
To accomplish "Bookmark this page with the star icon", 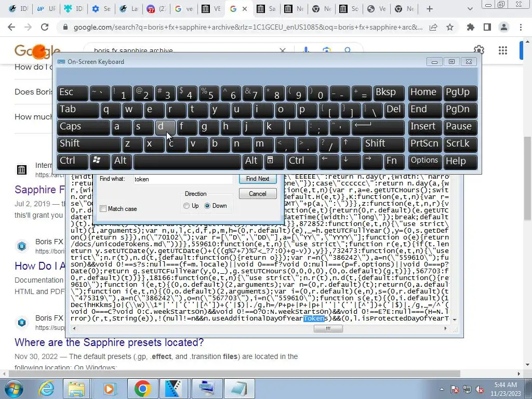I will point(450,27).
